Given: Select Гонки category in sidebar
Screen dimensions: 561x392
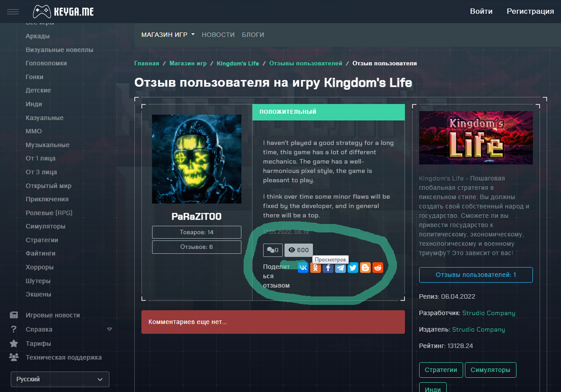Looking at the screenshot, I should pos(34,77).
